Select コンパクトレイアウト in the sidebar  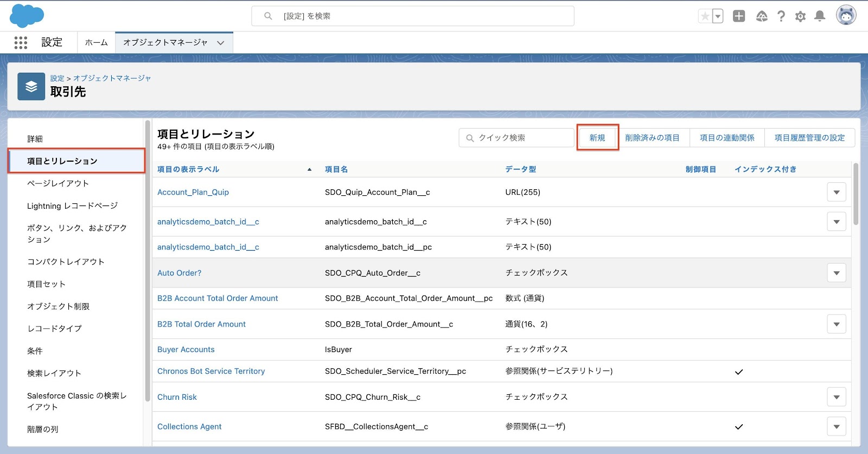coord(66,261)
